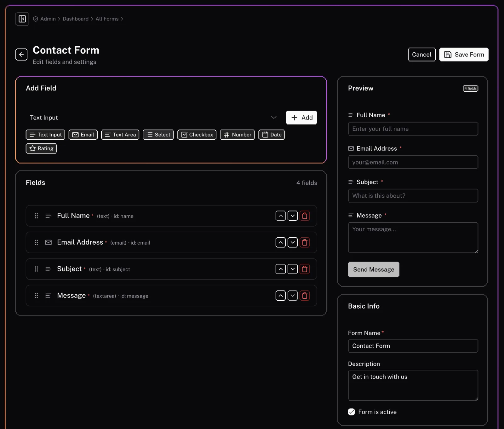Move the Email Address field down

point(293,242)
